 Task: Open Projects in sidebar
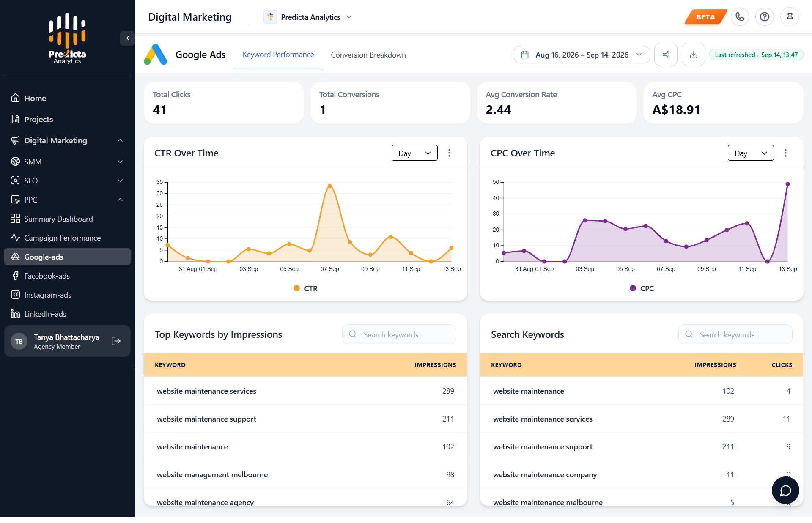tap(68, 119)
